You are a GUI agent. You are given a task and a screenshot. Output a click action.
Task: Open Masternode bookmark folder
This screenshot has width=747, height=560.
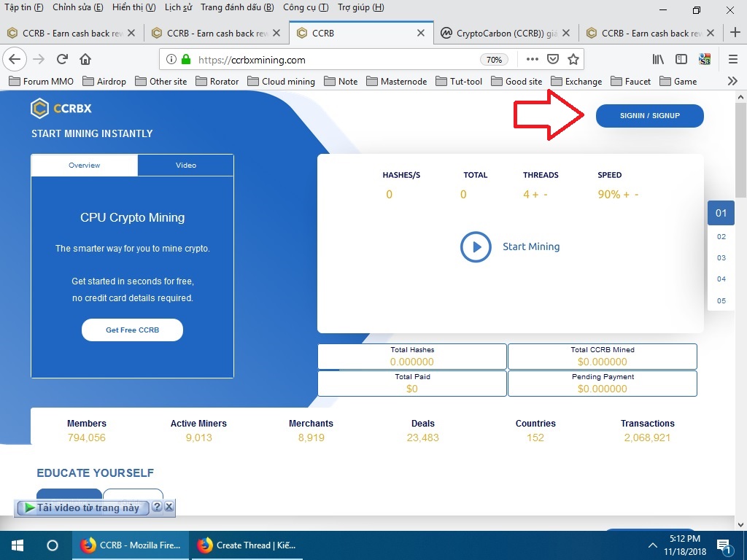[397, 82]
